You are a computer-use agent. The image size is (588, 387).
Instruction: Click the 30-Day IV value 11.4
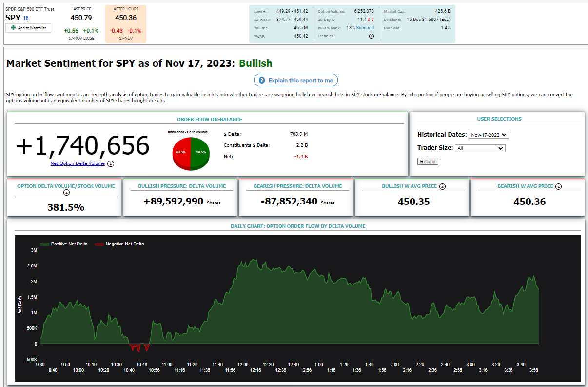click(x=361, y=20)
